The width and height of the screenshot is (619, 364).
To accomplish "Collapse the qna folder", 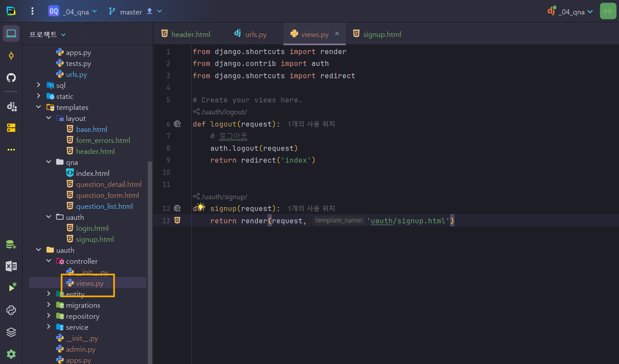I will [x=49, y=162].
